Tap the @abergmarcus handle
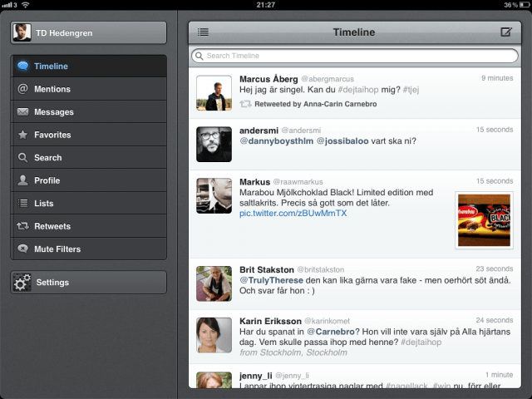Screen dimensions: 532x399 tap(328, 79)
